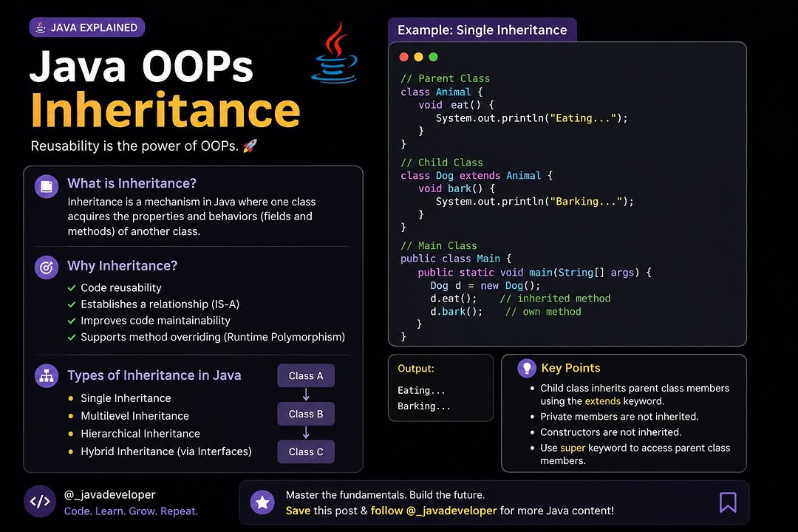Click the Class A box
Screen dimensions: 798x532
tap(306, 375)
